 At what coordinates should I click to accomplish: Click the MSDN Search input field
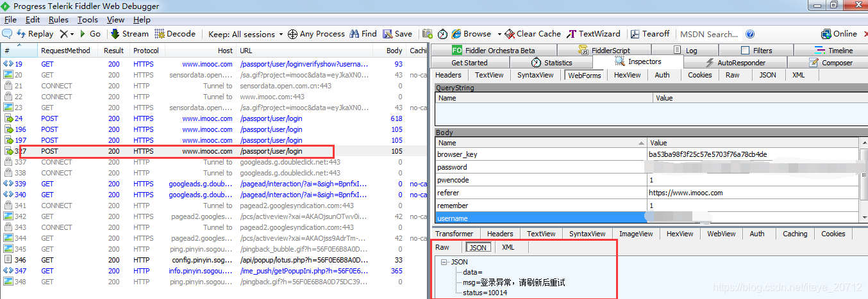[x=709, y=34]
